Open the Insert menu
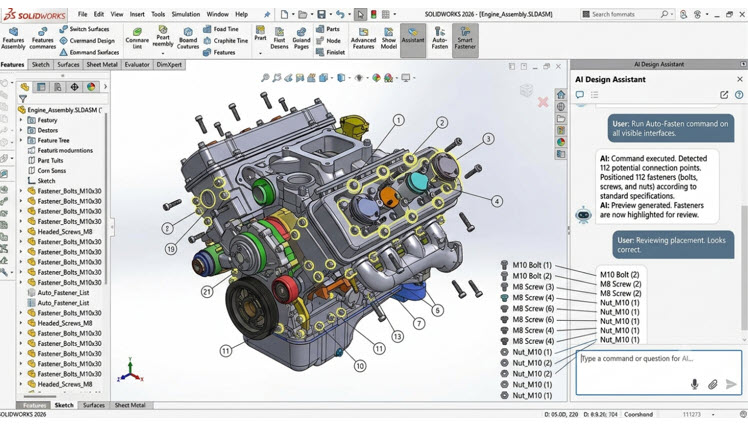This screenshot has width=748, height=424. point(137,14)
